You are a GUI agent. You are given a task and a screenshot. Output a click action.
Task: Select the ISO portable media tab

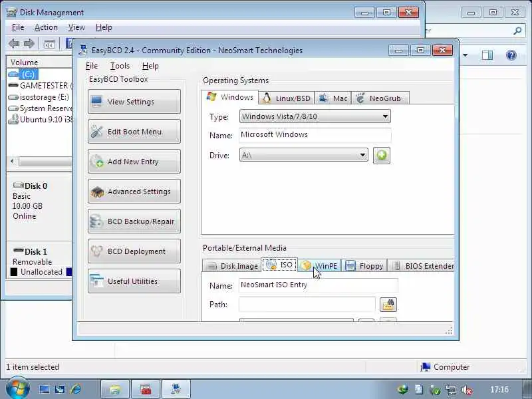(x=279, y=265)
